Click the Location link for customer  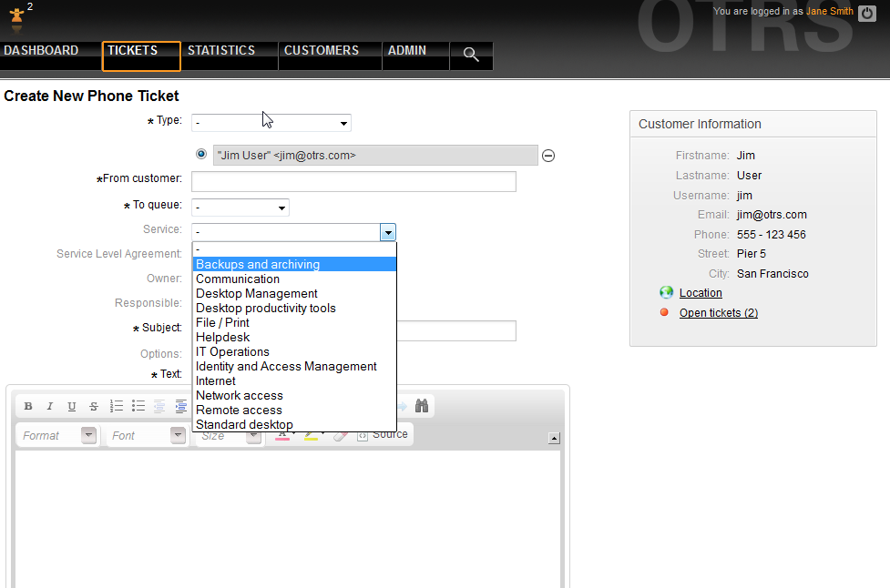(x=700, y=293)
